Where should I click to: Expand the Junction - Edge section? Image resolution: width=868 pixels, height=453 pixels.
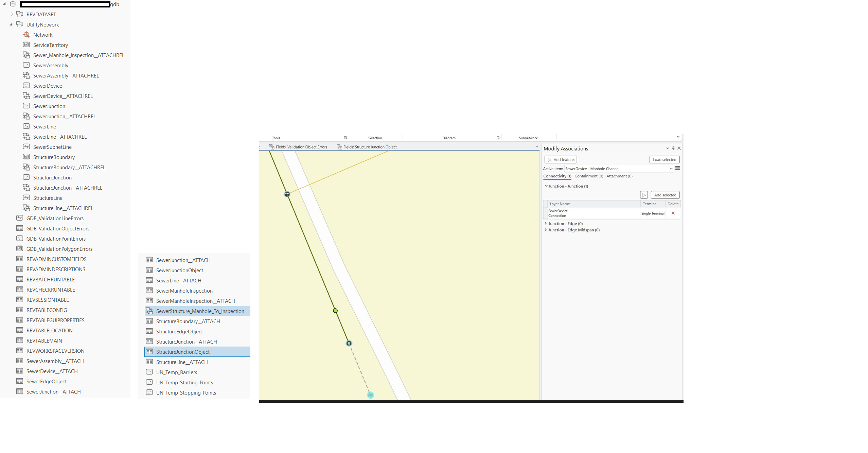(546, 223)
